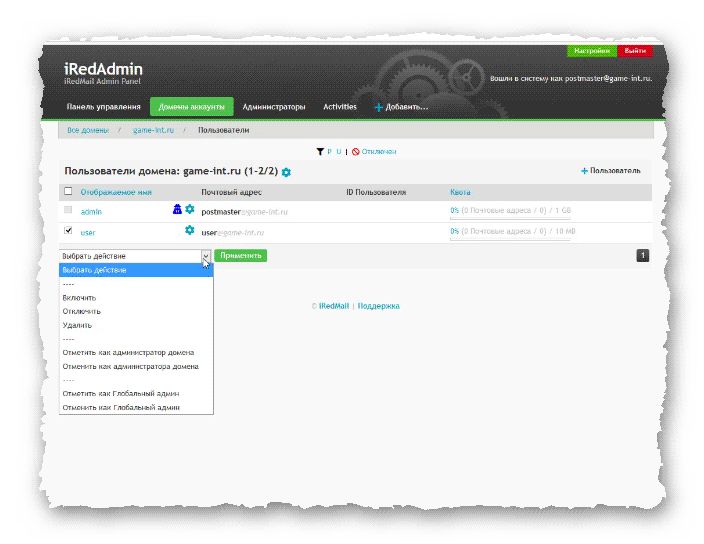Click user 0% quota link
Viewport: 704px width, 544px height.
tap(454, 231)
